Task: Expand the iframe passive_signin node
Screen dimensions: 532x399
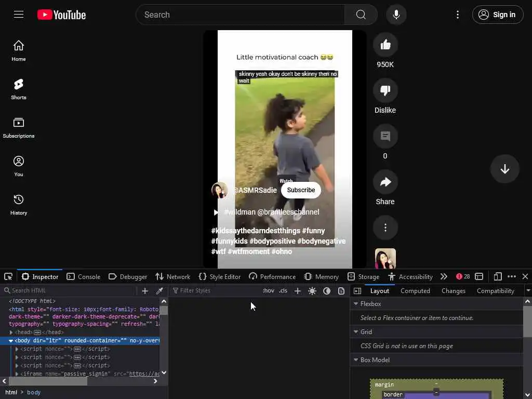Action: 17,374
